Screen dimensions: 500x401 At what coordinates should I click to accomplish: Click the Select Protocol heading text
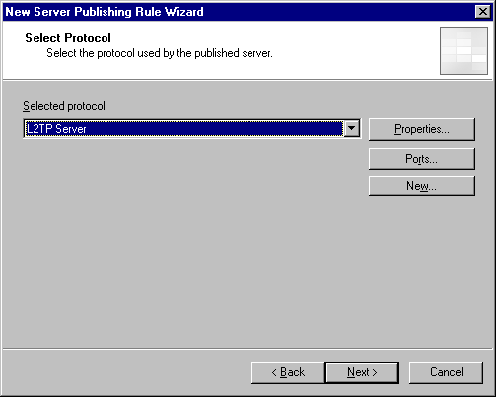pyautogui.click(x=68, y=38)
